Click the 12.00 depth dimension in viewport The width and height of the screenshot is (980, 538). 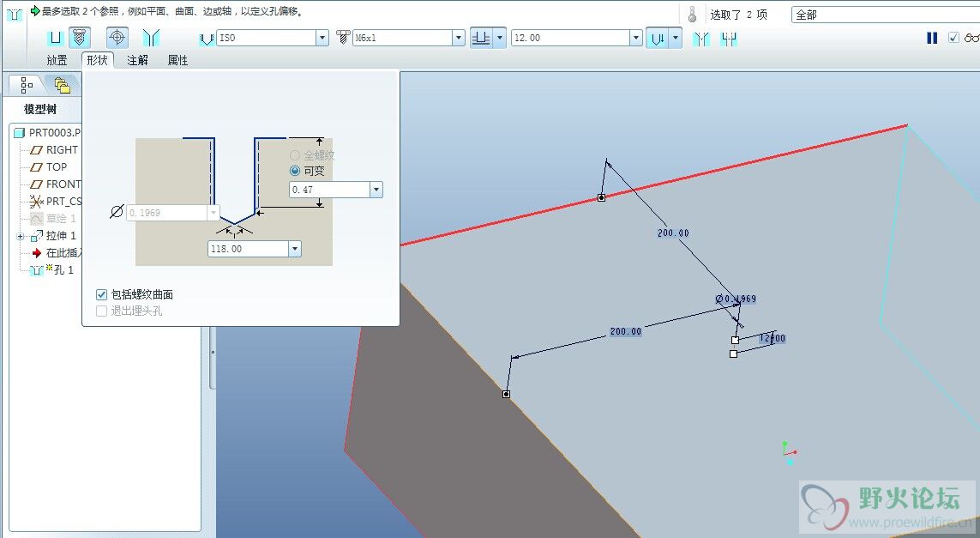click(773, 338)
